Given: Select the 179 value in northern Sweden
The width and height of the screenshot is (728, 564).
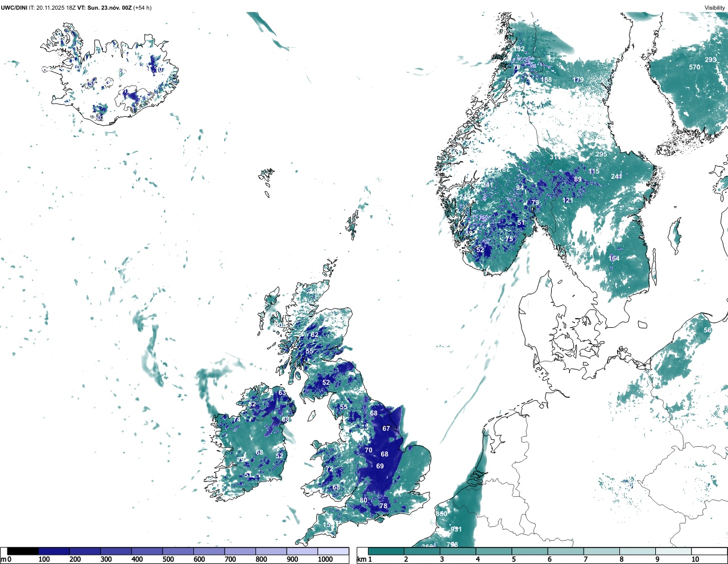Looking at the screenshot, I should coord(578,80).
